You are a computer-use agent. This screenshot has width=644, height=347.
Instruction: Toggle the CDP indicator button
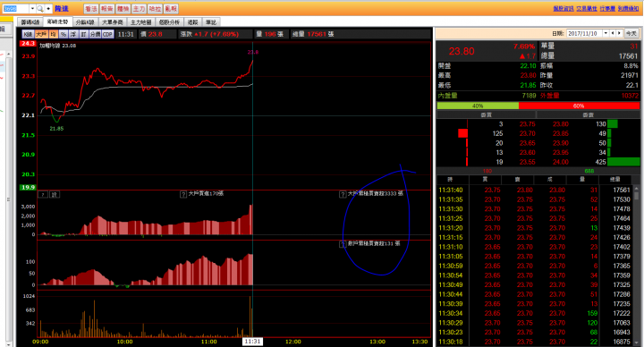pos(107,34)
